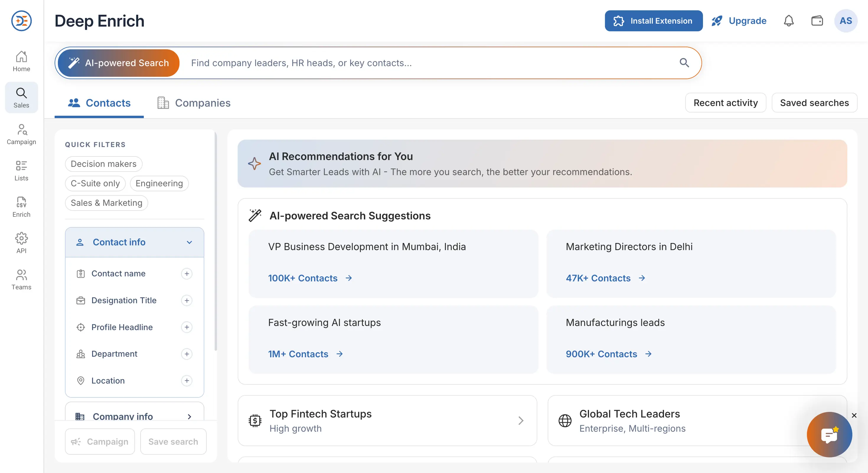Click the Top Fintech Startups dollar icon
The height and width of the screenshot is (473, 868).
[255, 420]
